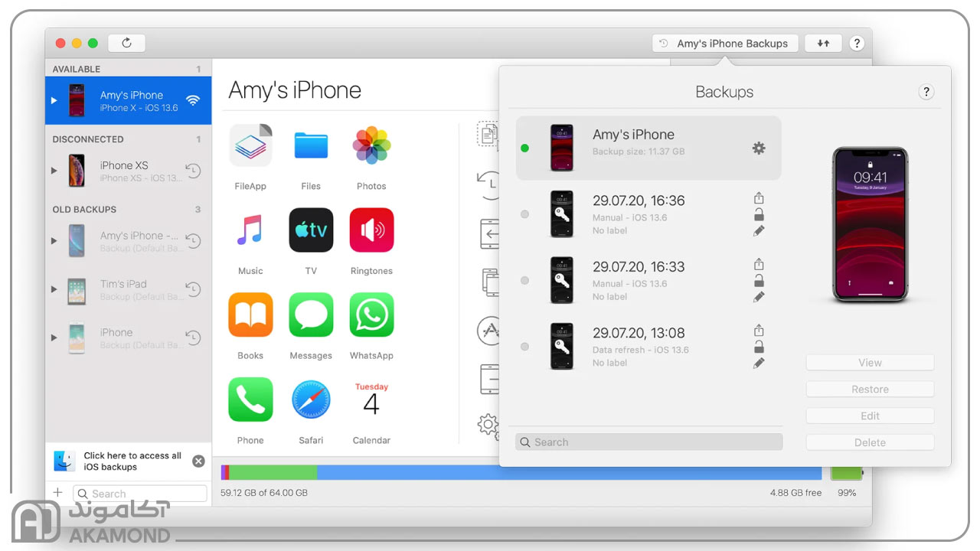Open help in the Backups popover

tap(926, 92)
